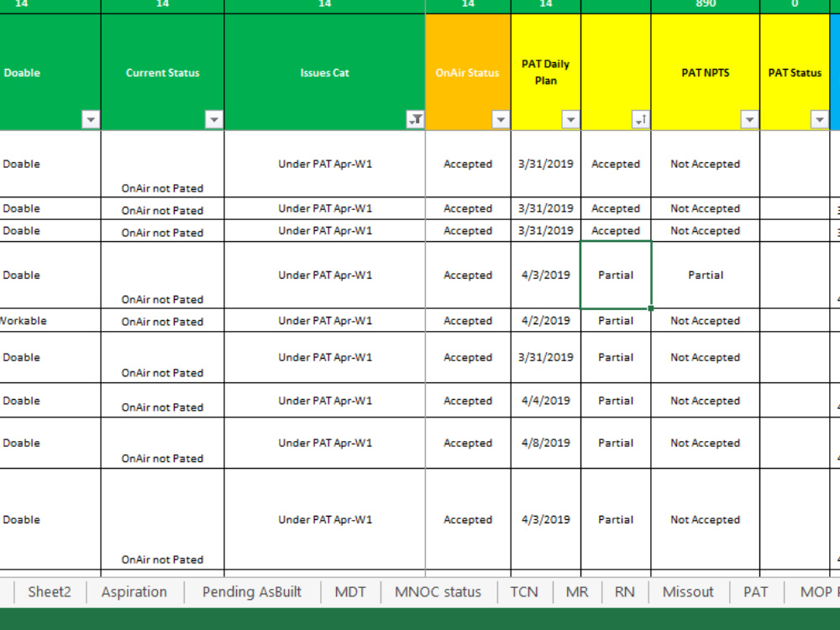Select Under PAT Apr-W1 in the Workable row
The image size is (840, 630).
click(x=324, y=320)
